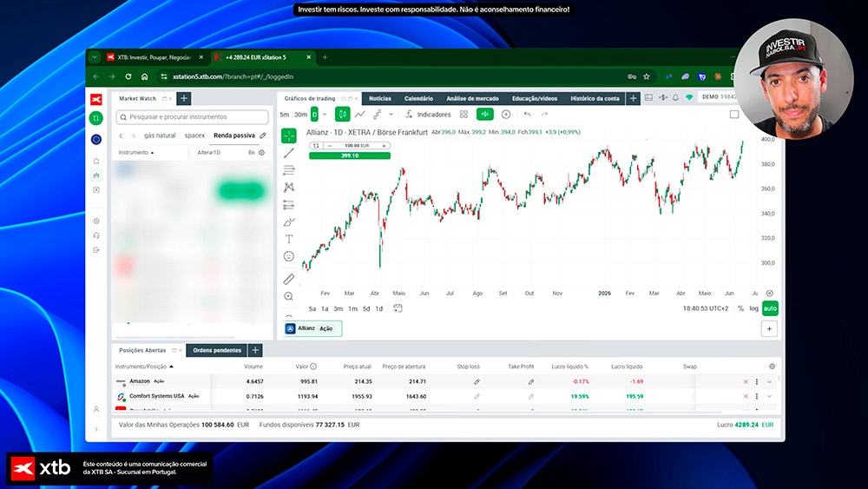Open positions table column settings gear
Screen dimensions: 868x489
[x=773, y=367]
